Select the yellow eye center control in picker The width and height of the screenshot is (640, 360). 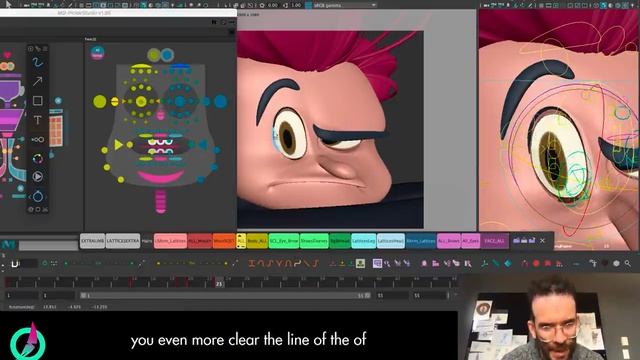141,101
